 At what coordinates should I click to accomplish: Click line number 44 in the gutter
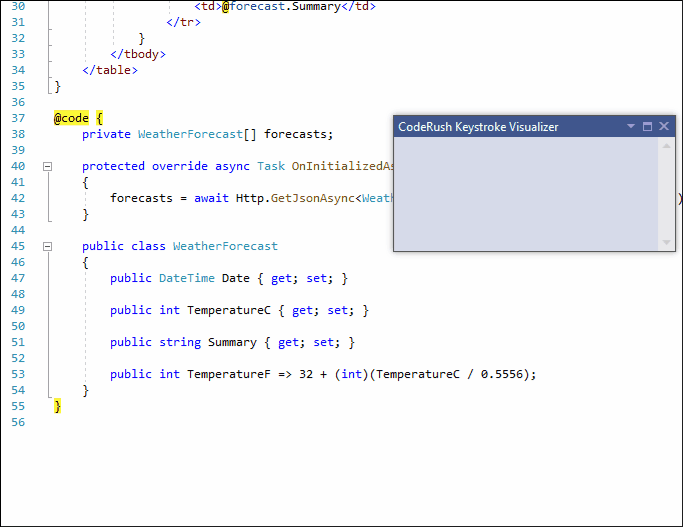(18, 230)
